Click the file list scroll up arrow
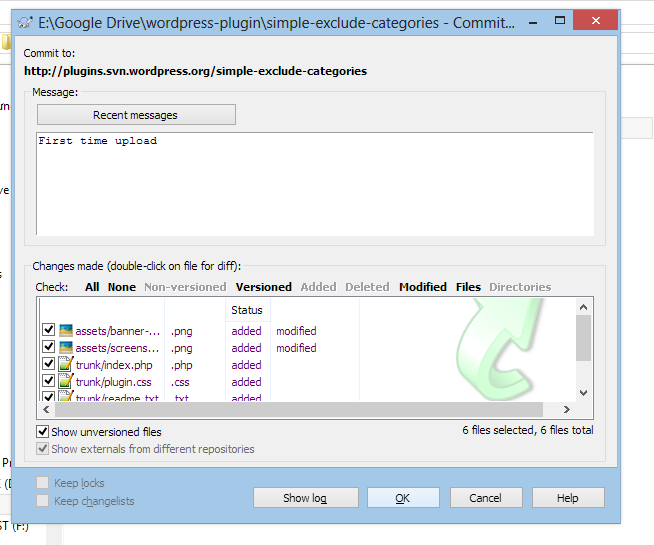The height and width of the screenshot is (545, 654). tap(584, 307)
